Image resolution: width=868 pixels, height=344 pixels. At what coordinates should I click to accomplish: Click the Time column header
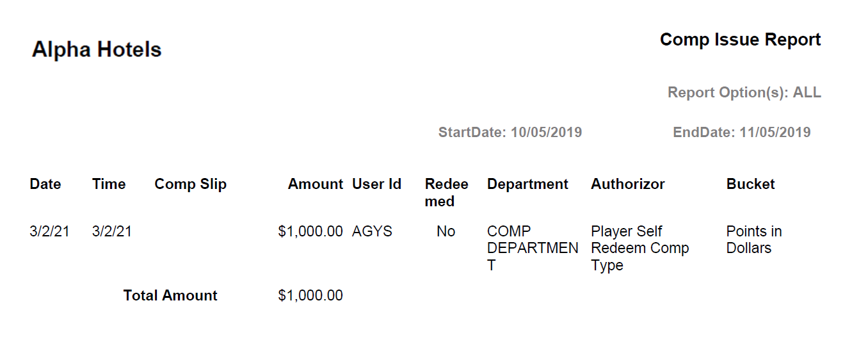tap(109, 184)
